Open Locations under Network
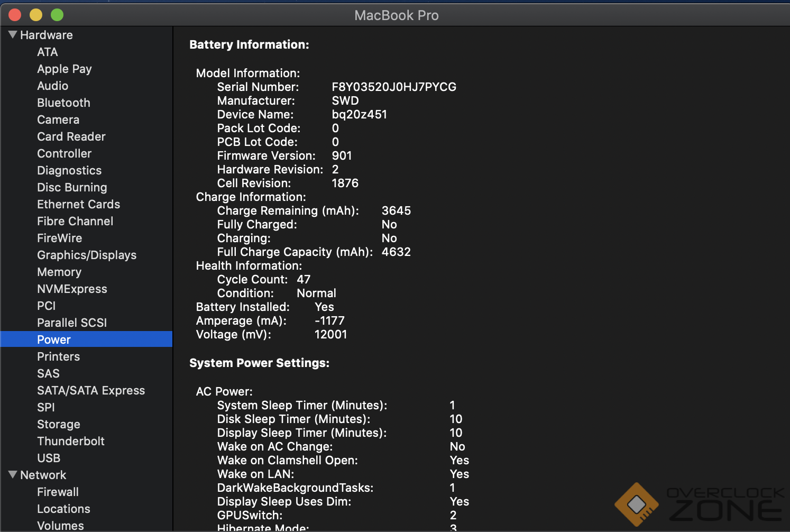The height and width of the screenshot is (532, 790). [x=63, y=509]
